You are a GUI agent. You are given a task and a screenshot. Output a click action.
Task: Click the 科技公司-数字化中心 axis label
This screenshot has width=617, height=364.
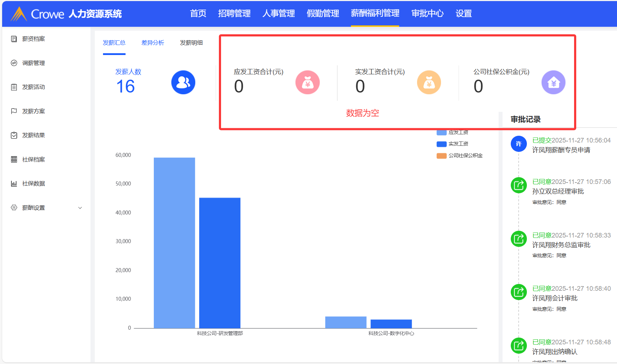pyautogui.click(x=391, y=333)
